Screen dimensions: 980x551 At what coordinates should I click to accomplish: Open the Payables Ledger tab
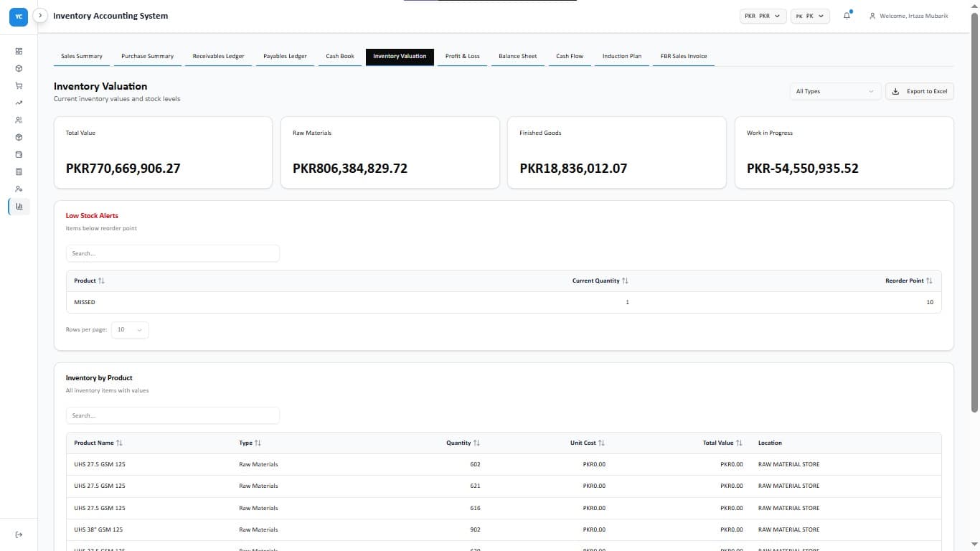pos(285,57)
